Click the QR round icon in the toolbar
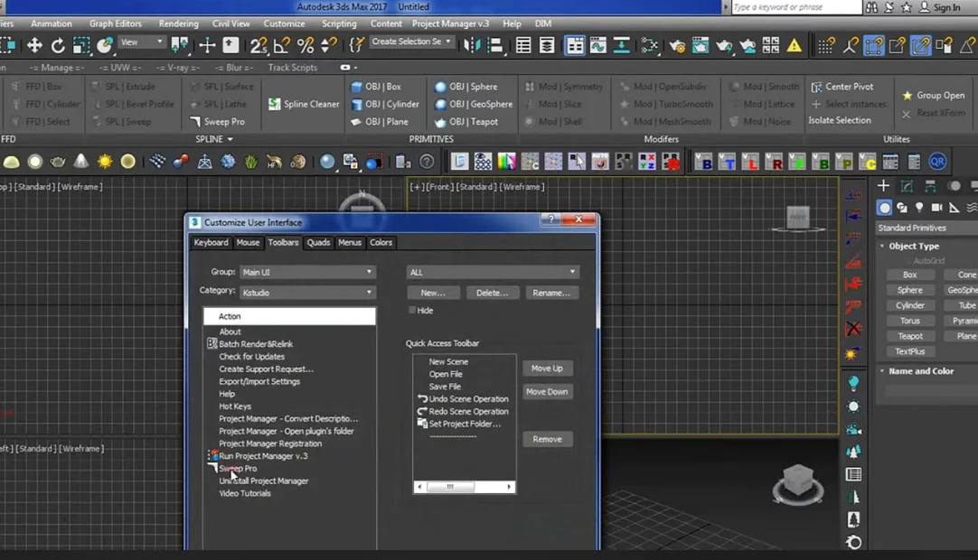978x560 pixels. (936, 163)
